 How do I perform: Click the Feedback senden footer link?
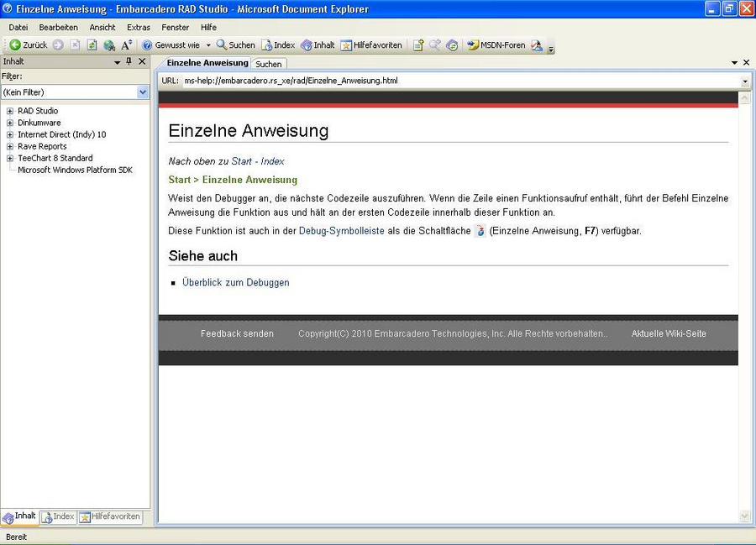point(237,333)
